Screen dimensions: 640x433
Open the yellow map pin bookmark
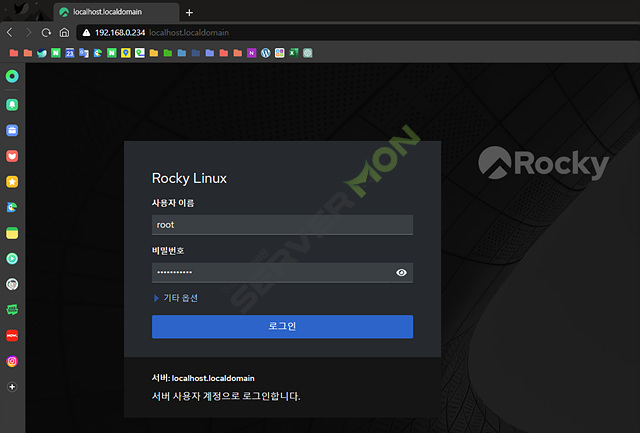(x=126, y=53)
